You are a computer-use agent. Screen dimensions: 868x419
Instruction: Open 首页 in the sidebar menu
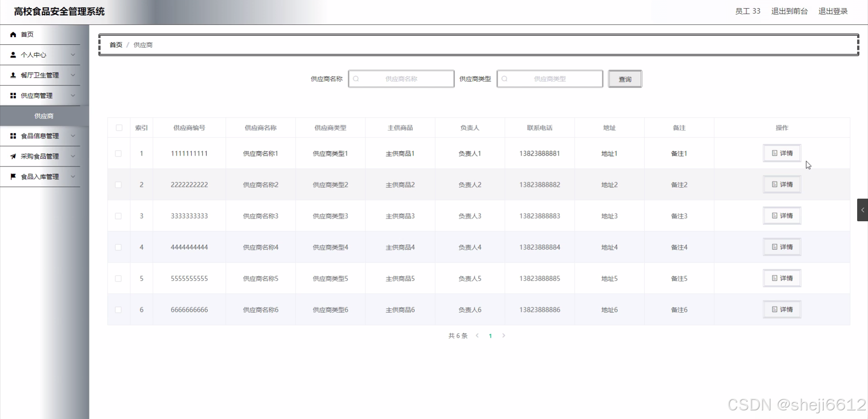pos(40,34)
